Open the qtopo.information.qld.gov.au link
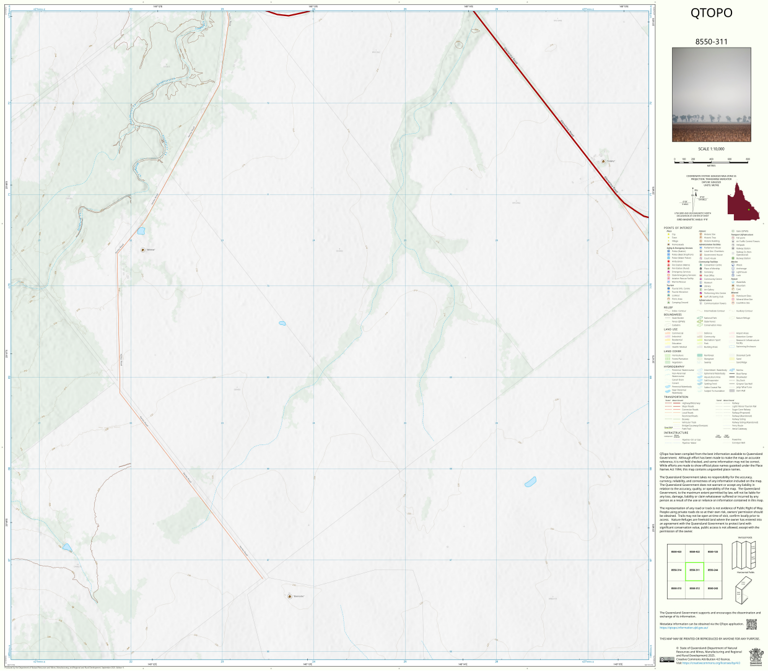Screen dimensions: 768x671 tap(683, 627)
